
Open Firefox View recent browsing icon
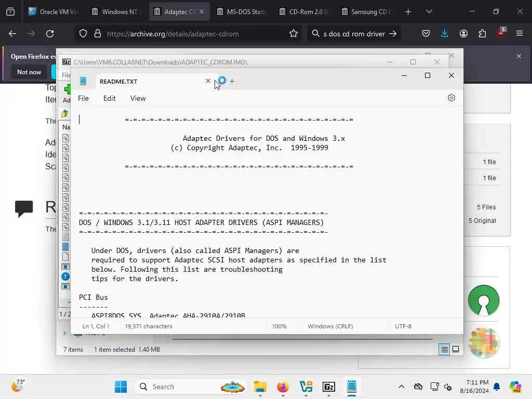click(10, 12)
